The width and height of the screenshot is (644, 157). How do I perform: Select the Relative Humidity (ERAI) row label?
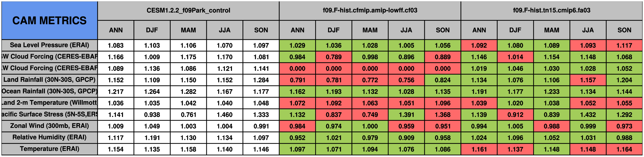49,138
